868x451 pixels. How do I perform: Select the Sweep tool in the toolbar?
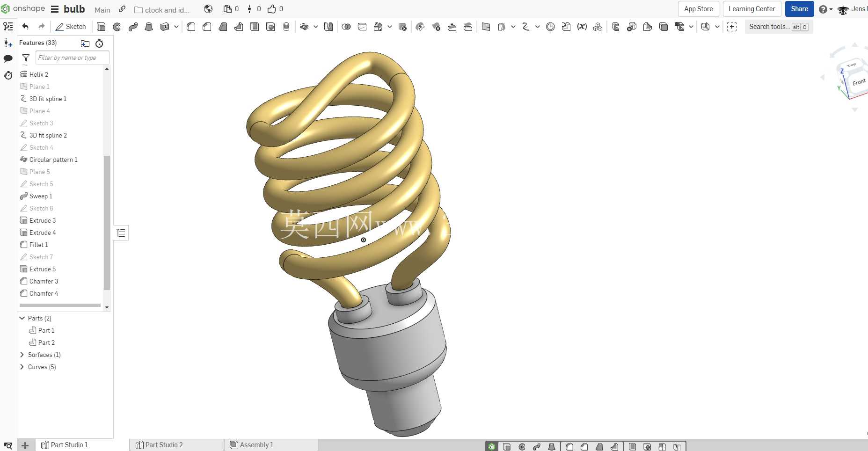[133, 27]
